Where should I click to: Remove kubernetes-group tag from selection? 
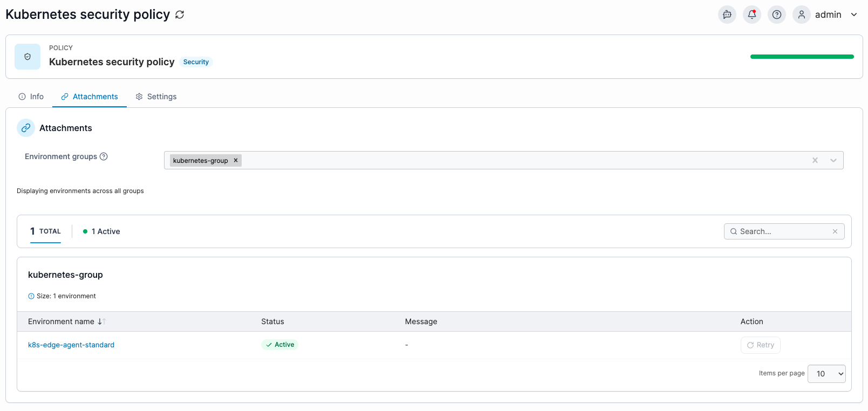[x=236, y=160]
